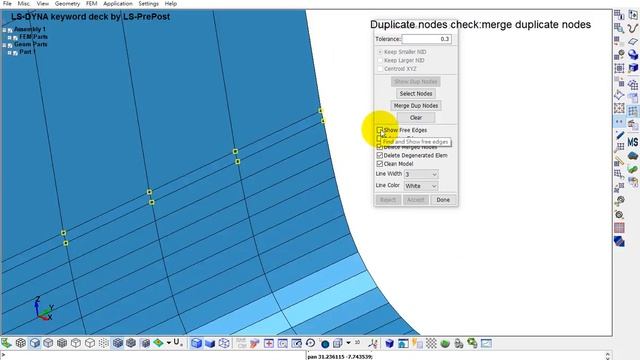Click the surface patch icon in right toolbar
Viewport: 640px width, 360px height.
[x=633, y=41]
